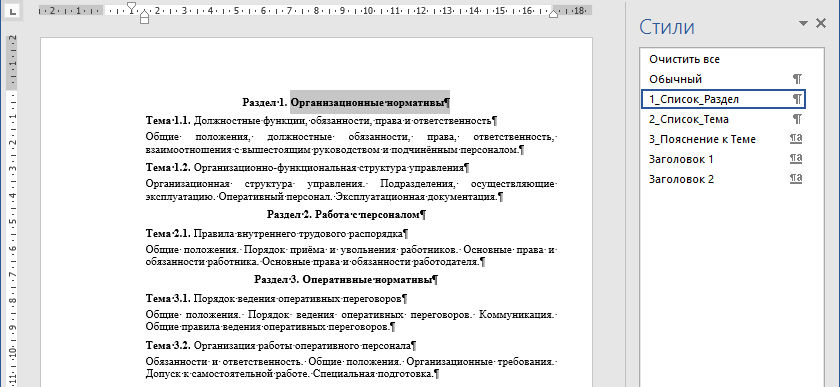Click paragraph starting Обязанности и ответственность
This screenshot has height=387, width=840.
[351, 368]
